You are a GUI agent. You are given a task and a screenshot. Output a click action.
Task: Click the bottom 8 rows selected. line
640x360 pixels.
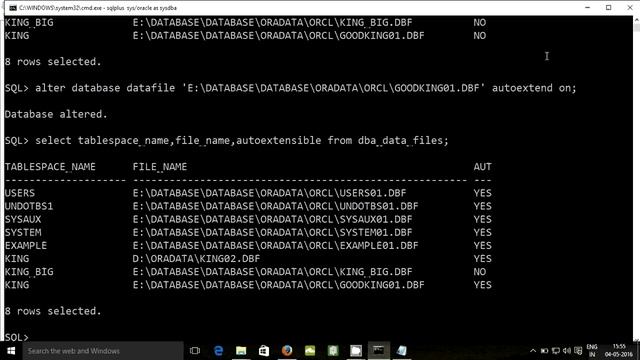53,311
